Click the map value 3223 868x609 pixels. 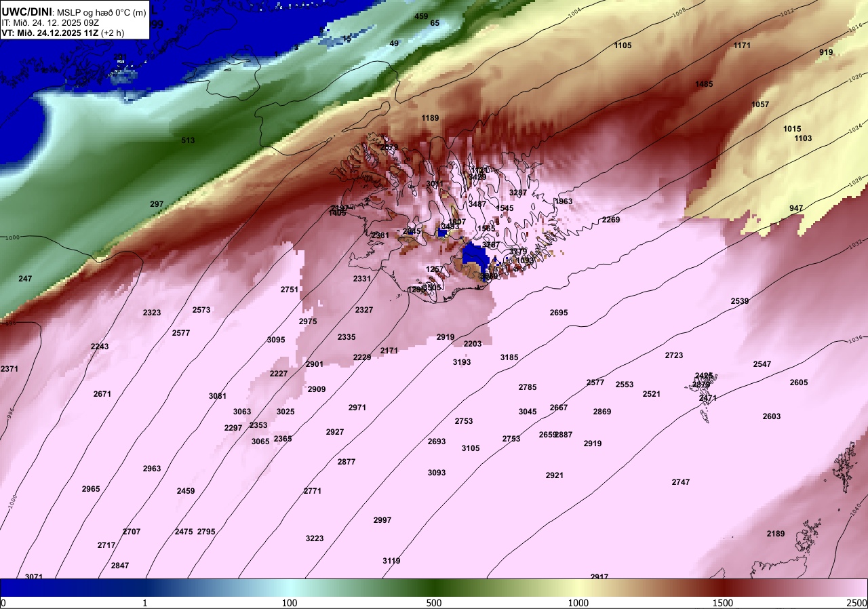[315, 538]
